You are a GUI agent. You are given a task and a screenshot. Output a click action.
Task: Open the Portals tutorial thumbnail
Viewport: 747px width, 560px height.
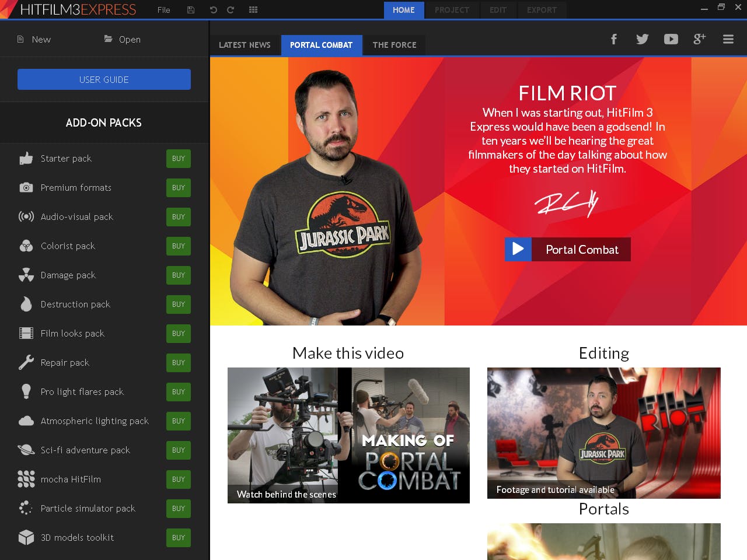point(604,541)
